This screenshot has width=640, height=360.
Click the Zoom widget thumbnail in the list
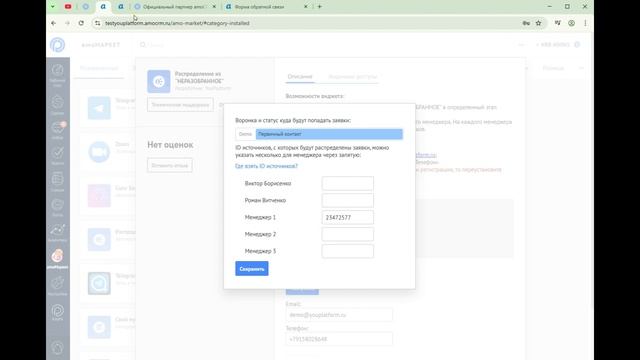(x=99, y=152)
